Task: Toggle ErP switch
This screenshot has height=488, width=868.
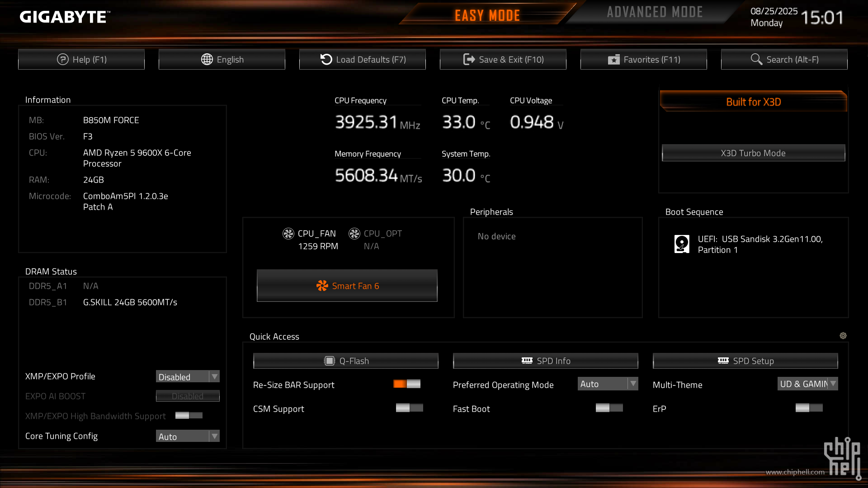Action: pos(809,408)
